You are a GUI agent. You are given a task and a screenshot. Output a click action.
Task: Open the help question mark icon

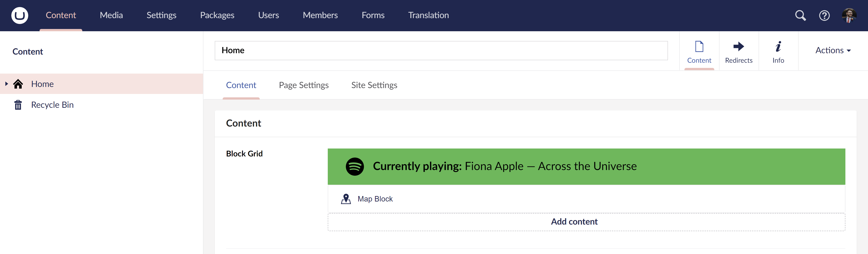click(x=824, y=16)
